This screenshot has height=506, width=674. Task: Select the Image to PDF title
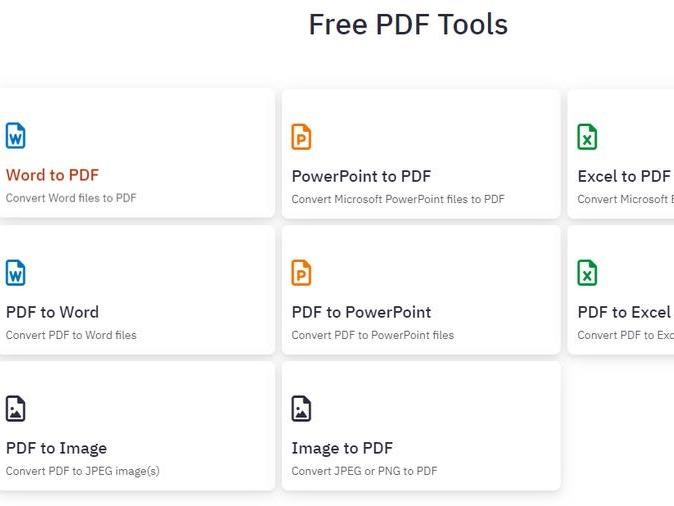click(x=342, y=448)
